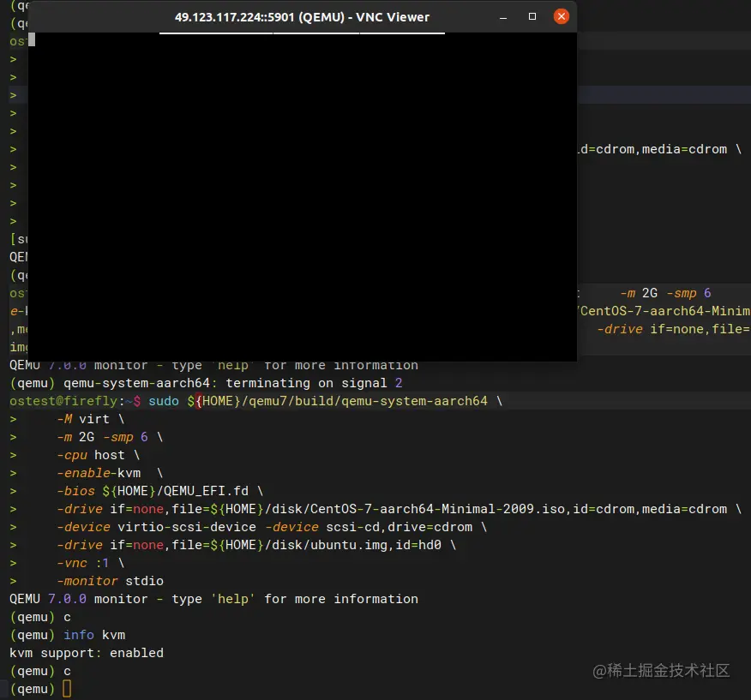Click the 'info kvm' command text
The width and height of the screenshot is (751, 700).
click(94, 635)
